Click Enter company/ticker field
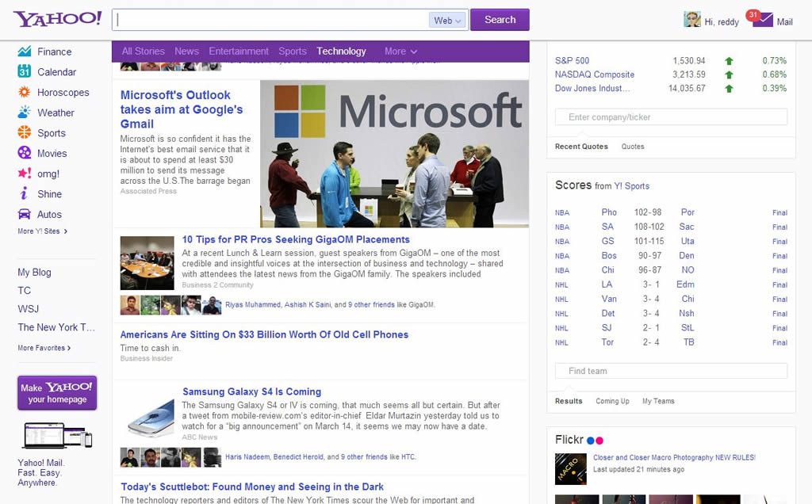812x504 pixels. point(671,117)
